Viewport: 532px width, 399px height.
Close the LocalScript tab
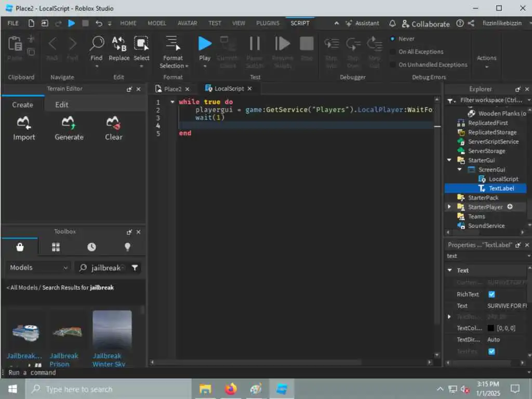click(250, 88)
